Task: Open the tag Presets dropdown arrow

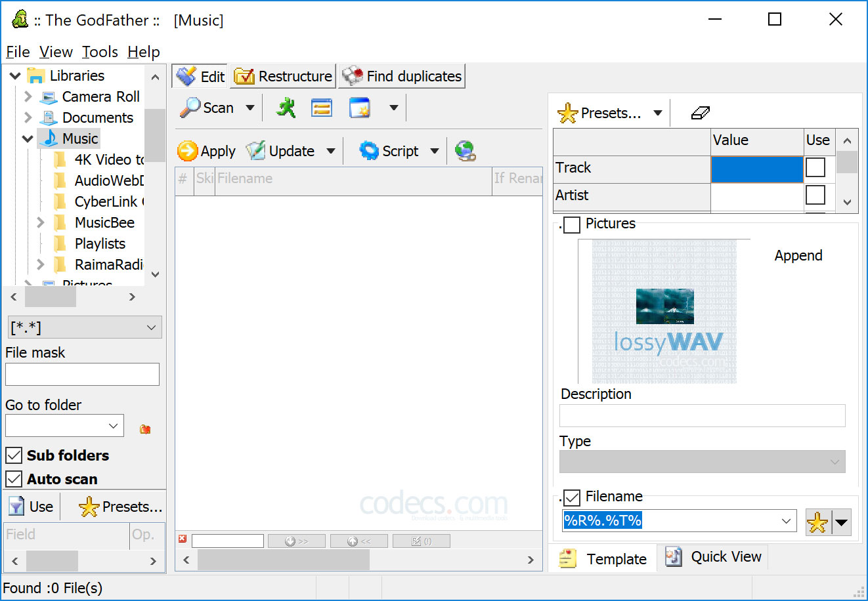Action: [657, 113]
